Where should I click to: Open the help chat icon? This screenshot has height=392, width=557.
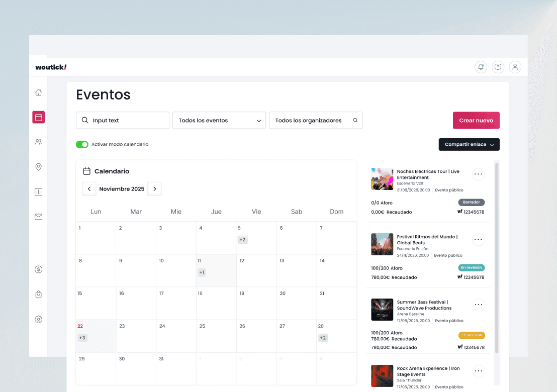pyautogui.click(x=498, y=67)
